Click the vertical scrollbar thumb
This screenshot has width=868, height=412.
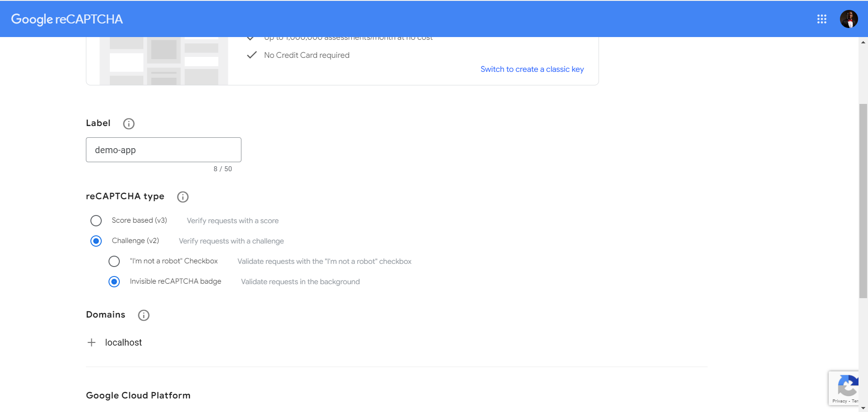(863, 201)
